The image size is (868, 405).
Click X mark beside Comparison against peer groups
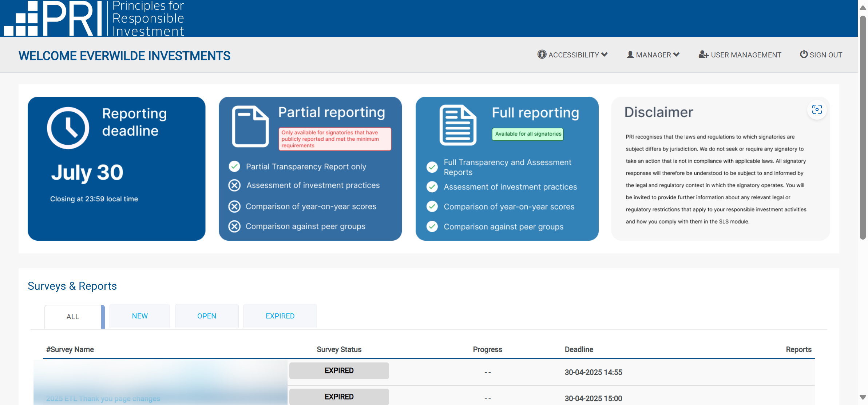pyautogui.click(x=234, y=226)
